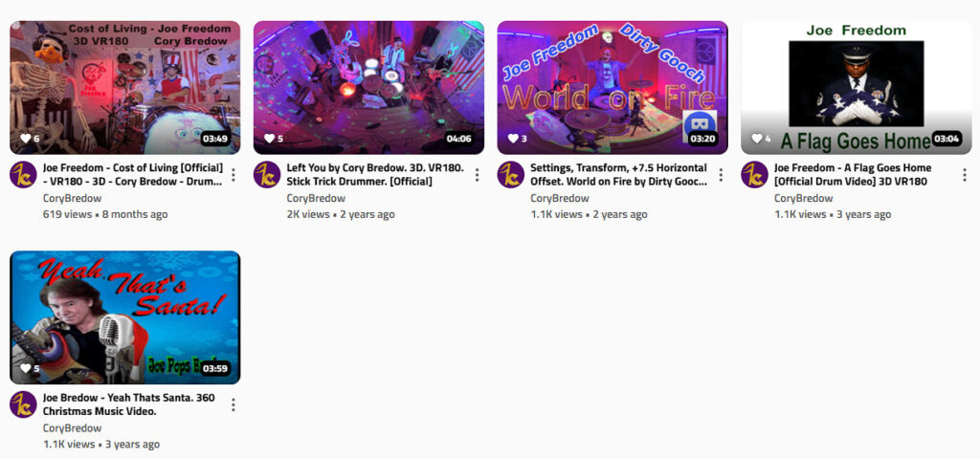
Task: Click CoryBredow channel name under A Flag Goes Home
Action: tap(803, 198)
